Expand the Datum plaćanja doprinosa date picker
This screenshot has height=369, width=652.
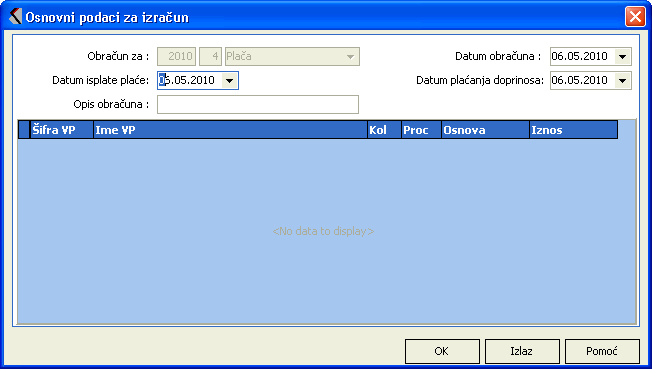622,81
